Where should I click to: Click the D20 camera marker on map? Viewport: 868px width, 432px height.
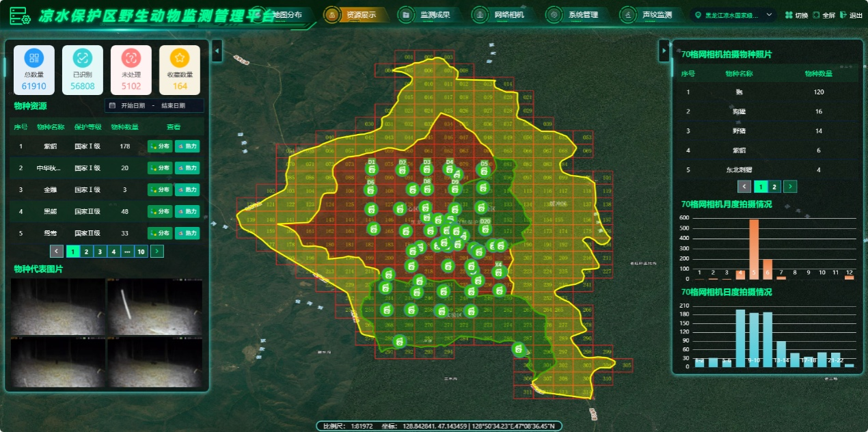[485, 227]
